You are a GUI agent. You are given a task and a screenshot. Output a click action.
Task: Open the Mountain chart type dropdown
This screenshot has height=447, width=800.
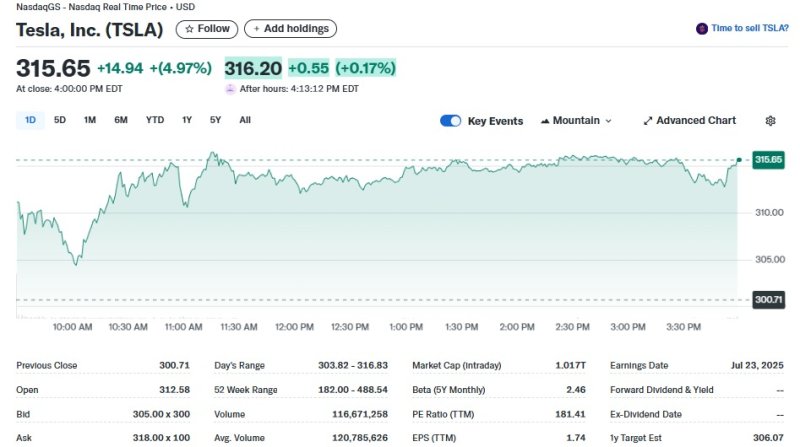coord(576,121)
